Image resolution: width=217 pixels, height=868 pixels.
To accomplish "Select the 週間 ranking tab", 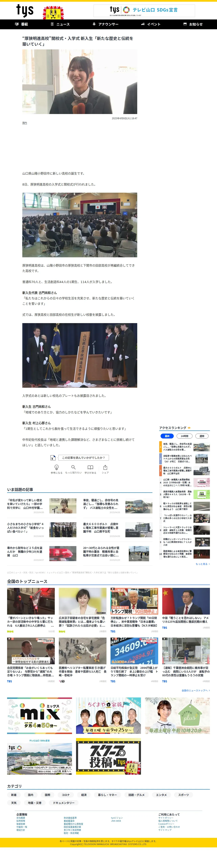I will click(x=202, y=436).
